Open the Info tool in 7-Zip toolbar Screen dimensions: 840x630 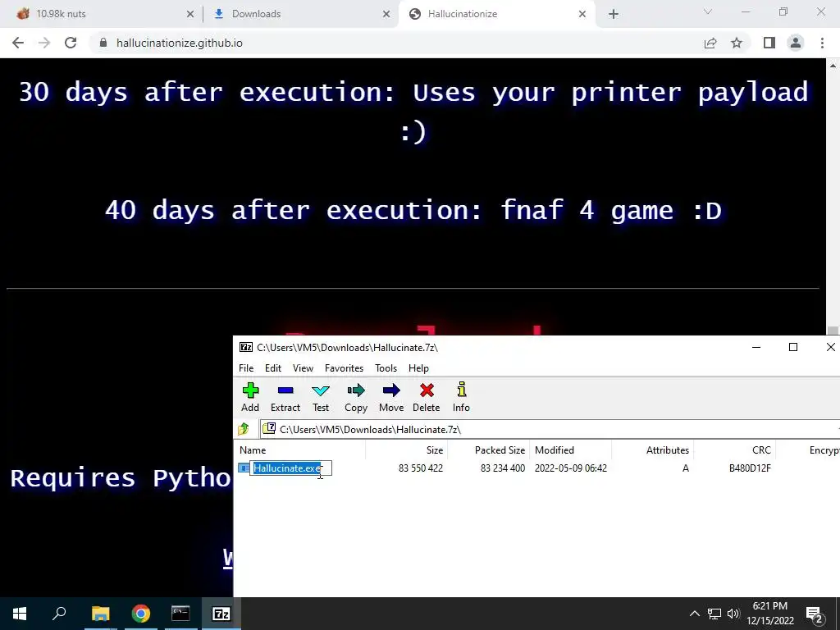pos(461,398)
